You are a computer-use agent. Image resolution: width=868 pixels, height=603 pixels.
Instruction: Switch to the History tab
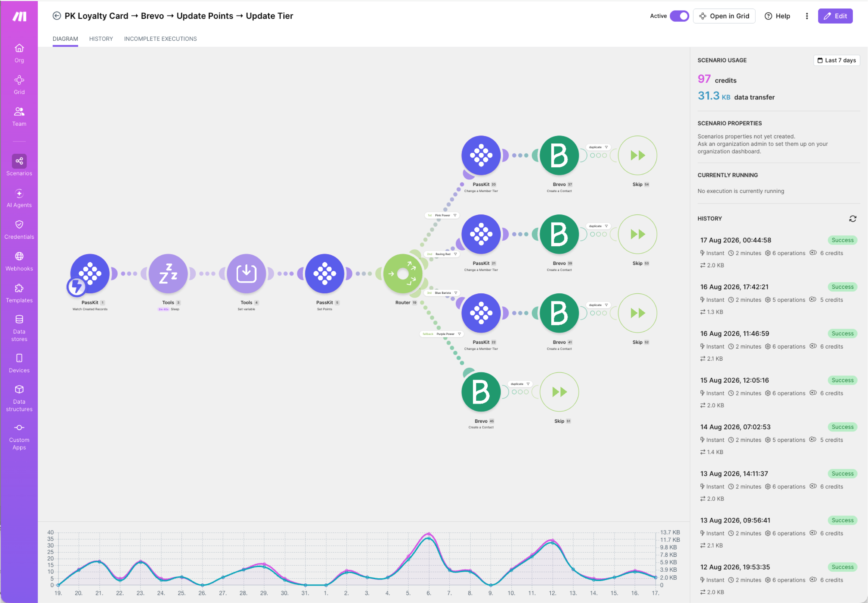[x=101, y=39]
